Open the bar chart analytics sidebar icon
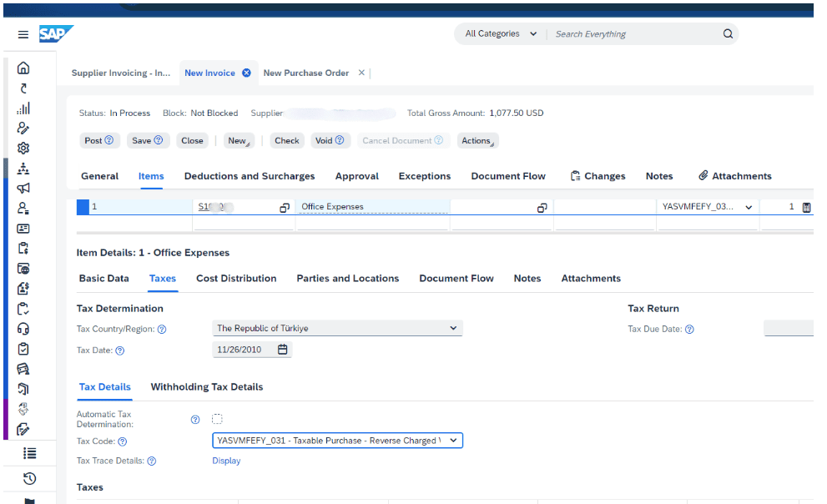The width and height of the screenshot is (827, 504). (23, 108)
